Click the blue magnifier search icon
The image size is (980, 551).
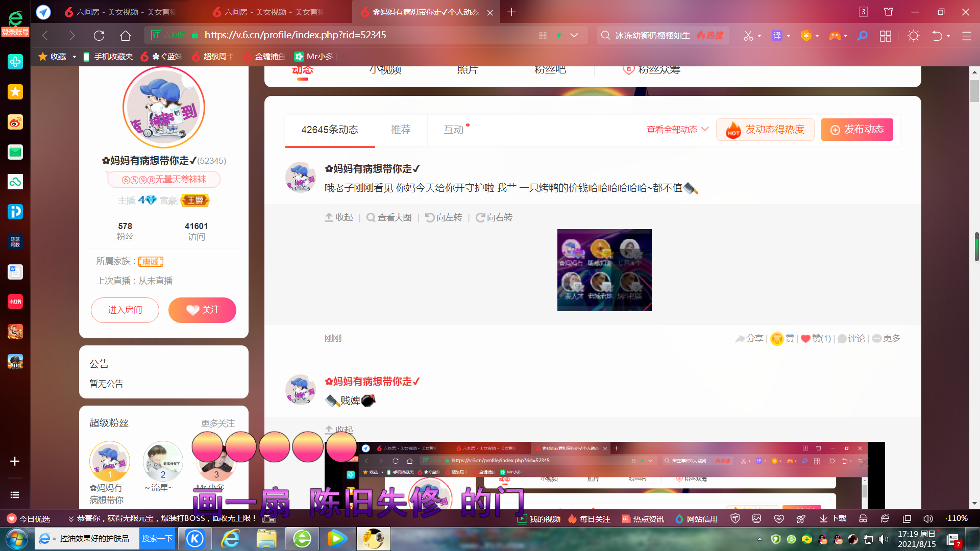[862, 35]
